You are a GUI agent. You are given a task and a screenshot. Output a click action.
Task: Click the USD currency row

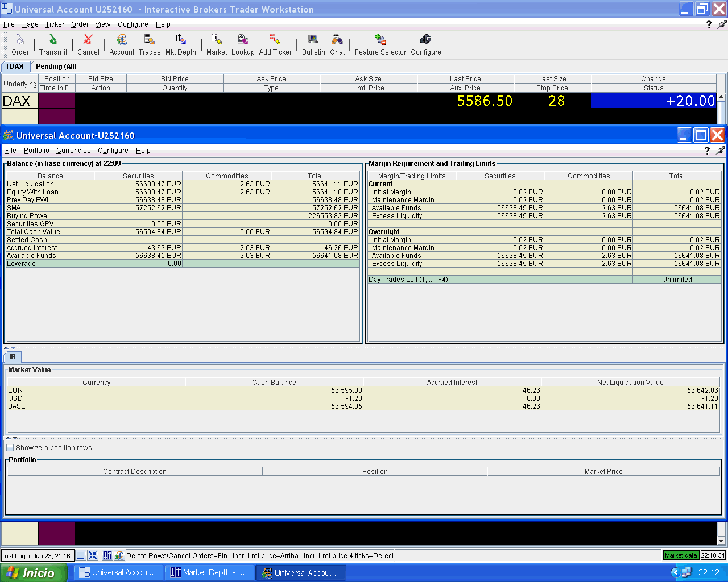tap(363, 398)
